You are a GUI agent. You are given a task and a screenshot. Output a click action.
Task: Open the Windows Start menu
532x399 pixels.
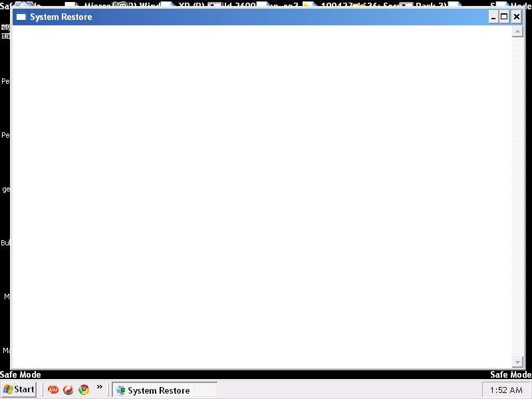point(19,390)
